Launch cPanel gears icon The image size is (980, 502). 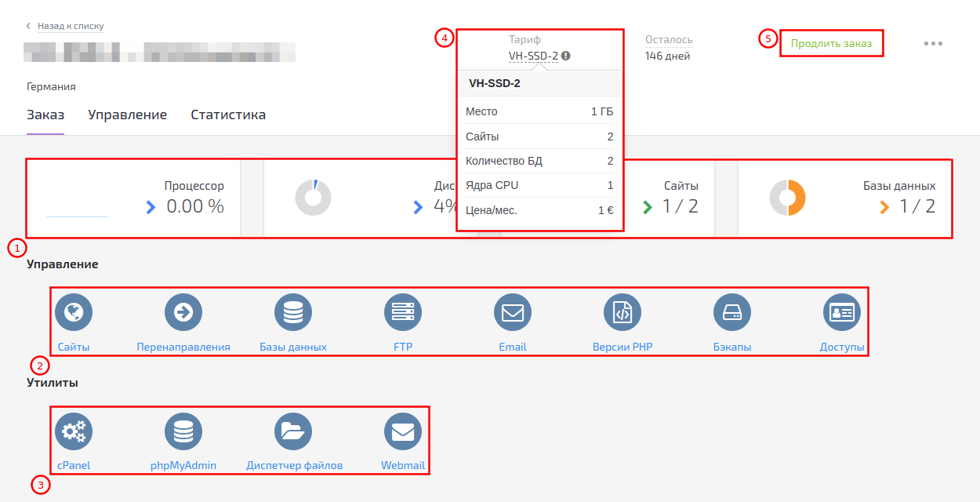pos(74,431)
